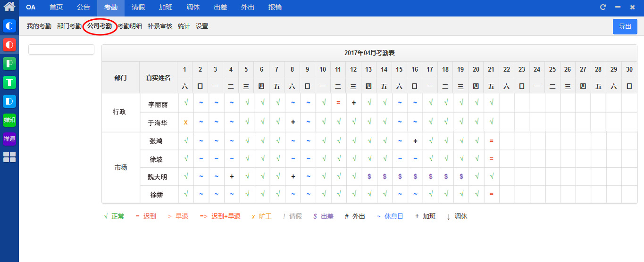Open 部门考勤 submenu
The width and height of the screenshot is (644, 262).
(69, 26)
